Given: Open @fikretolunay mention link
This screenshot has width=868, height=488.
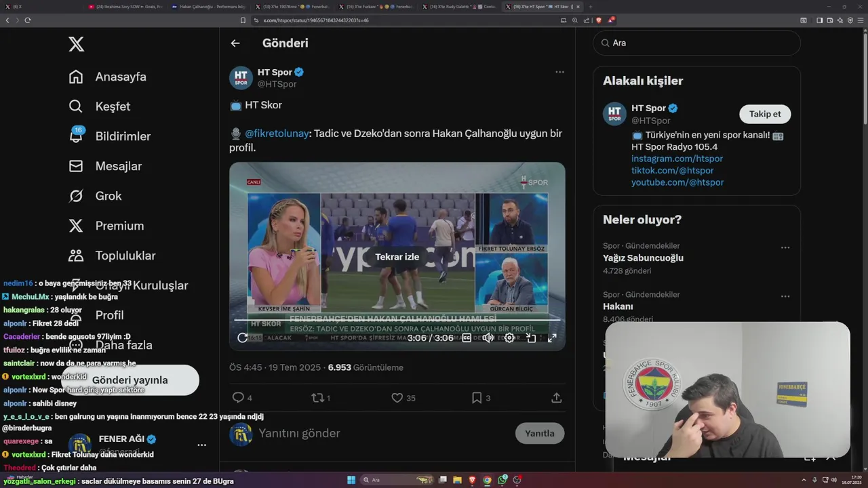Looking at the screenshot, I should pyautogui.click(x=277, y=134).
